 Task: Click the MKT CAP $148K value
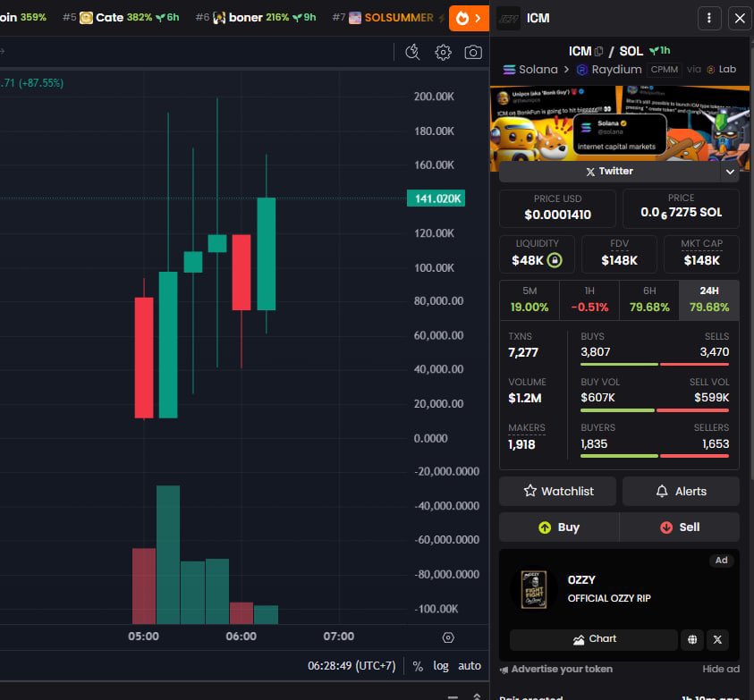coord(701,260)
